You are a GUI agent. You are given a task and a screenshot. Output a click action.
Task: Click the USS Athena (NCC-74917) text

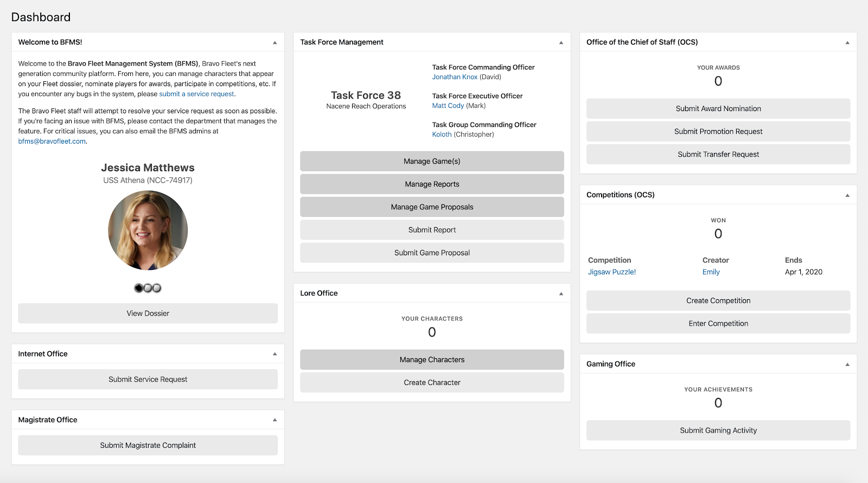tap(148, 181)
